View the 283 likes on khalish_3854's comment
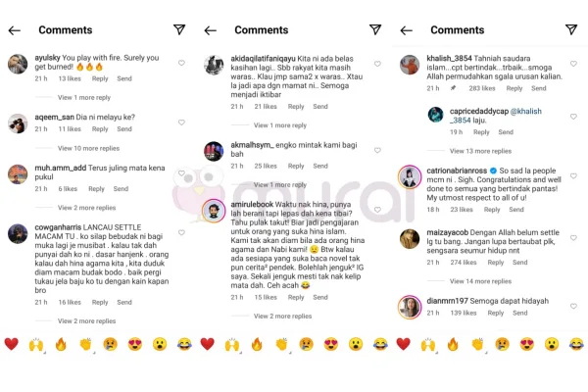This screenshot has width=588, height=392. [482, 88]
